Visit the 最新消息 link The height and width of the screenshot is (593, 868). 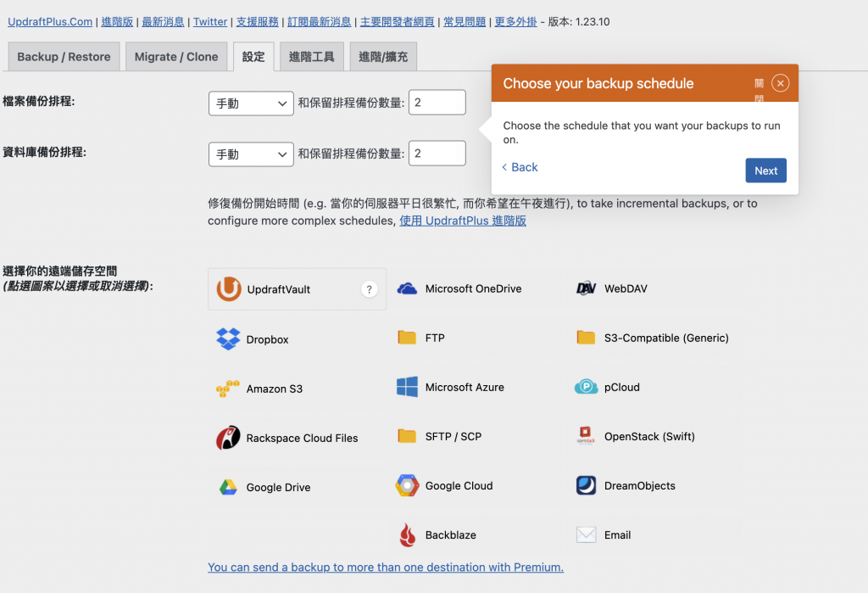(x=163, y=21)
